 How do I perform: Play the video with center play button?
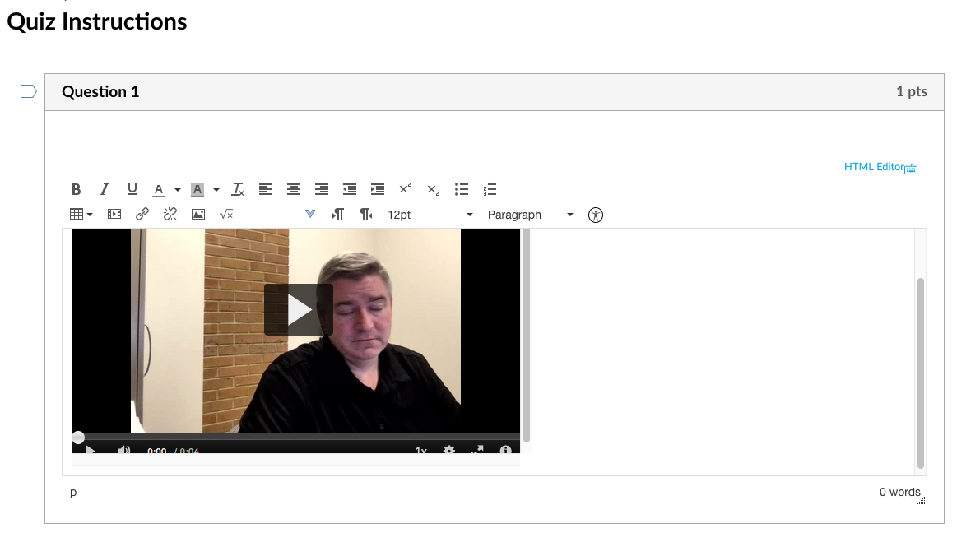(x=299, y=310)
